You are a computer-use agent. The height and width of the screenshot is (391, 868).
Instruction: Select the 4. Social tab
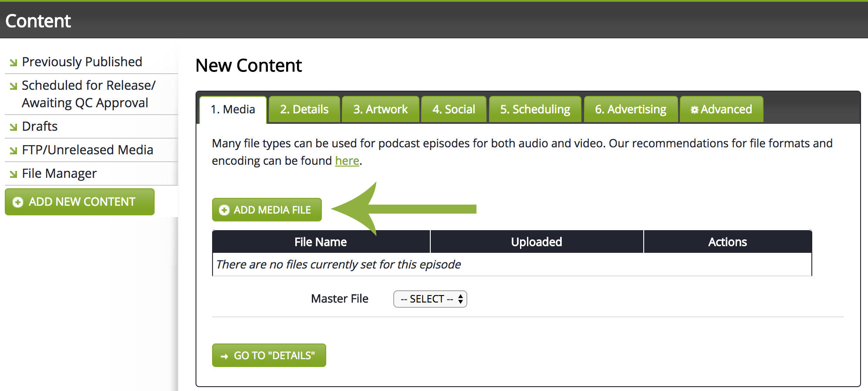point(453,109)
